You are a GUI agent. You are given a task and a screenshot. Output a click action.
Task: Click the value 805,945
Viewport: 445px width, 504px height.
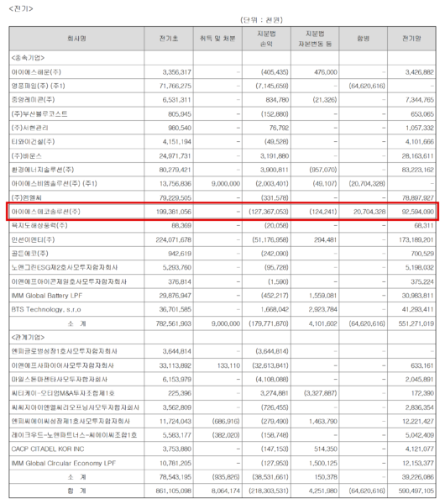[x=180, y=113]
